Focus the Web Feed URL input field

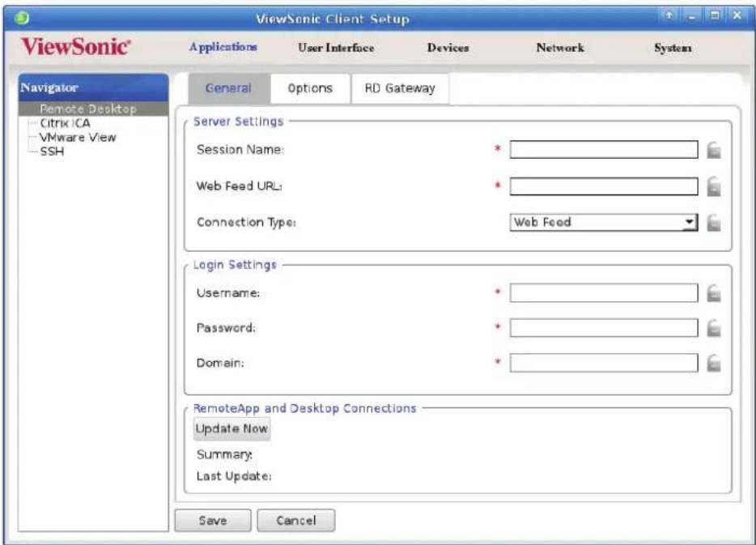click(604, 186)
